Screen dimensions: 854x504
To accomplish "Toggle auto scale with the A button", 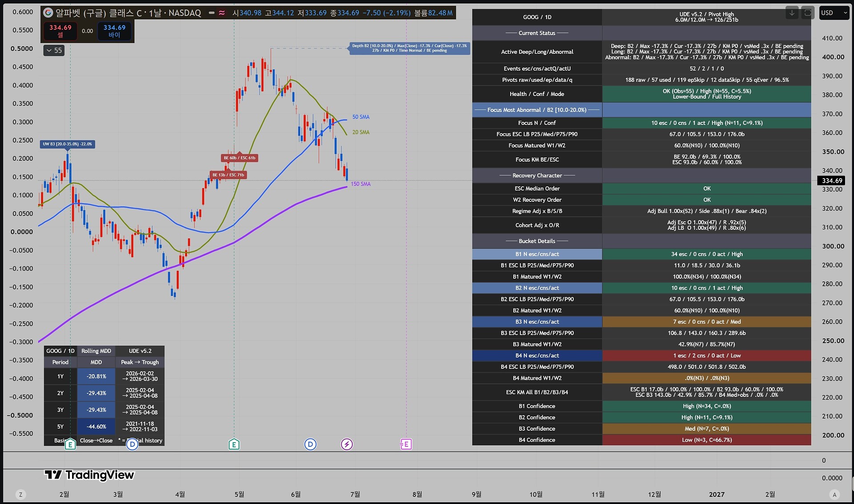I will [834, 495].
